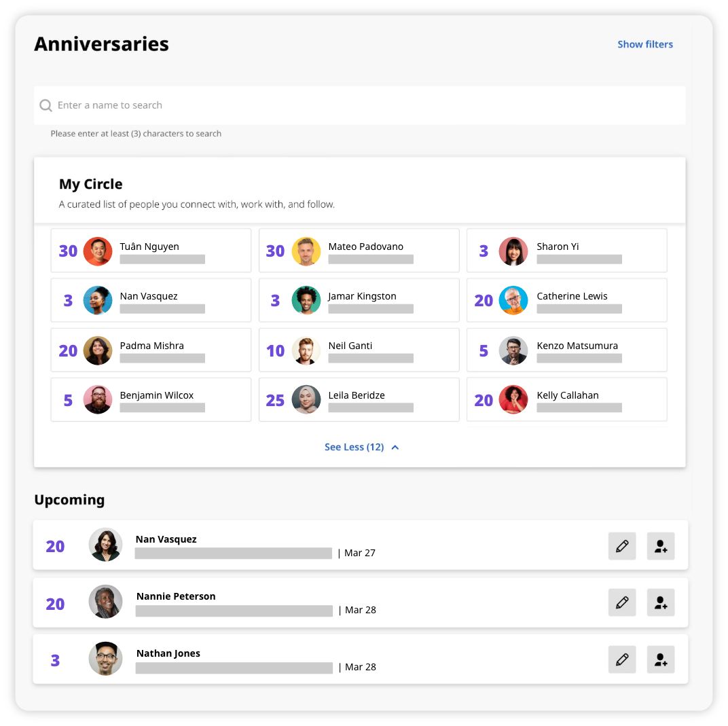The height and width of the screenshot is (726, 728).
Task: Click the 10 year count by Neil Ganti
Action: coord(275,350)
